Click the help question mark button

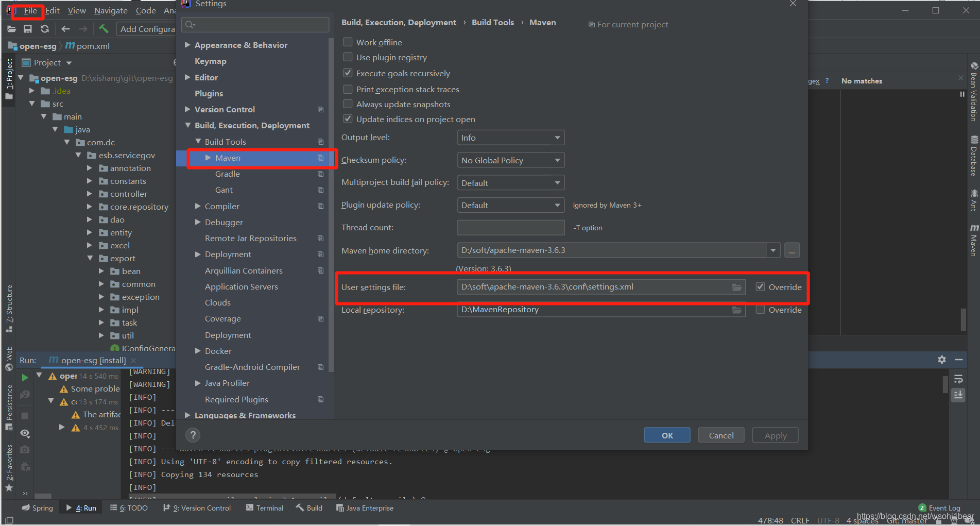[193, 435]
